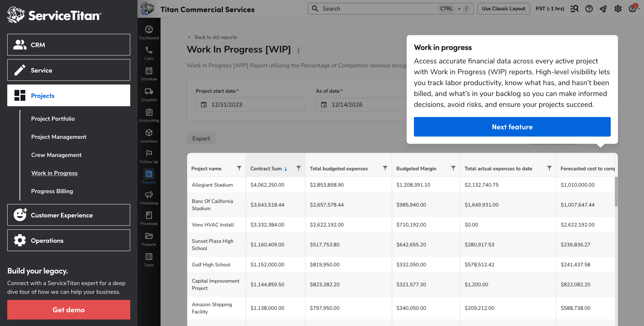Expand the CRM menu section

(69, 45)
